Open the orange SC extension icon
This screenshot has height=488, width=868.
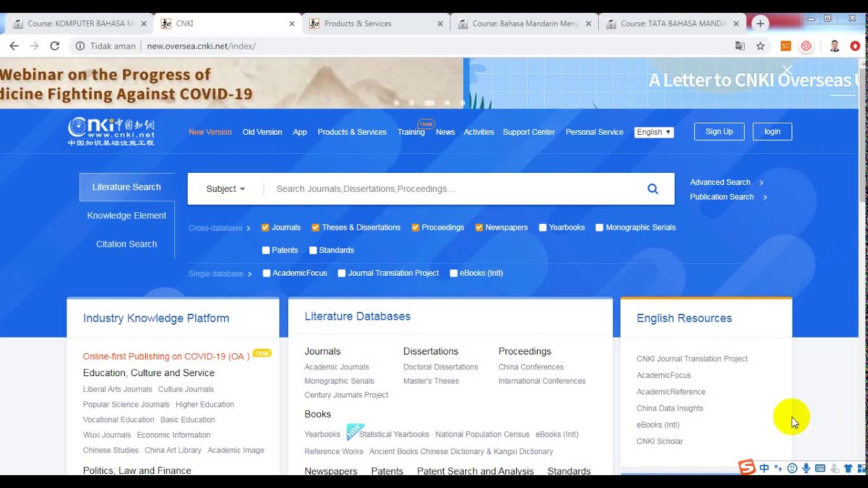pos(786,46)
